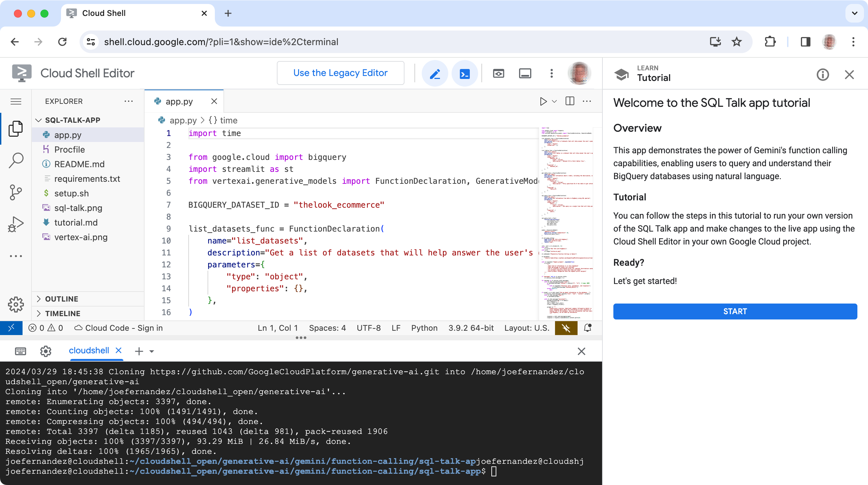Switch to the app.py editor tab

coord(179,101)
